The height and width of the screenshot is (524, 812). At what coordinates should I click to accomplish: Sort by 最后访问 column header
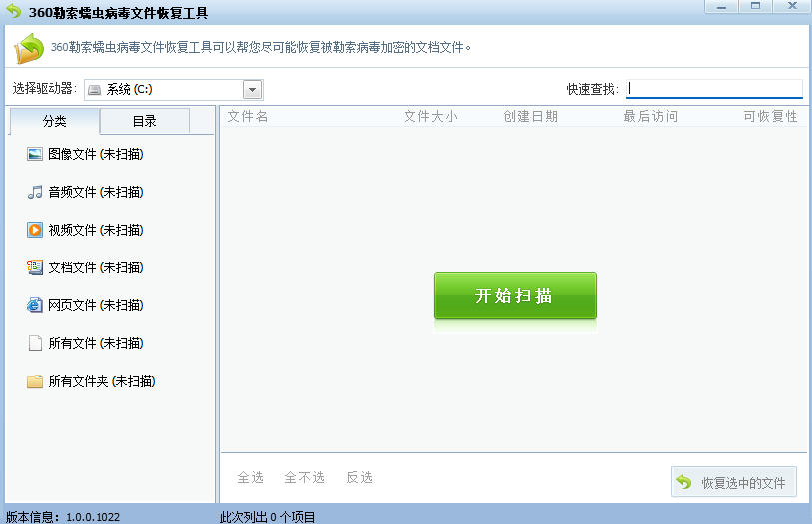coord(651,116)
